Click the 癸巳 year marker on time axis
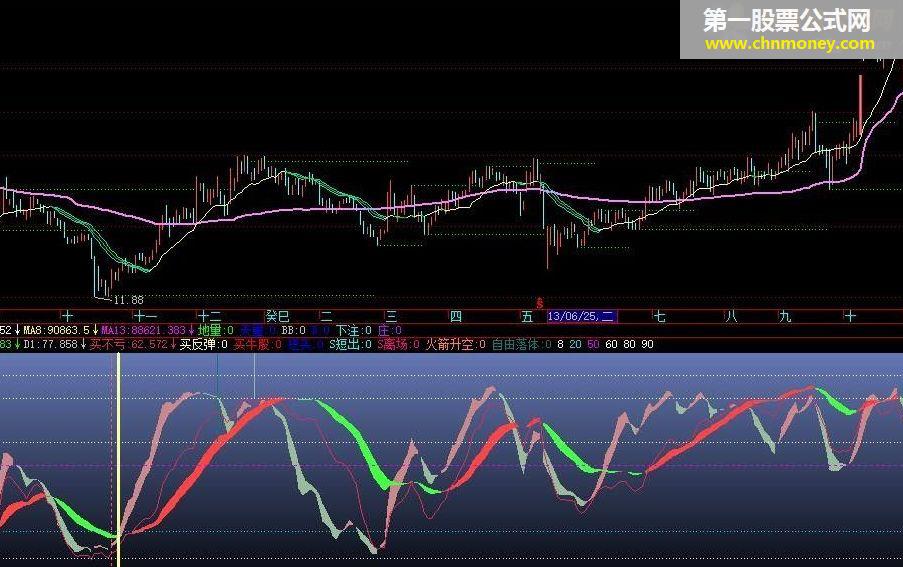 [277, 316]
